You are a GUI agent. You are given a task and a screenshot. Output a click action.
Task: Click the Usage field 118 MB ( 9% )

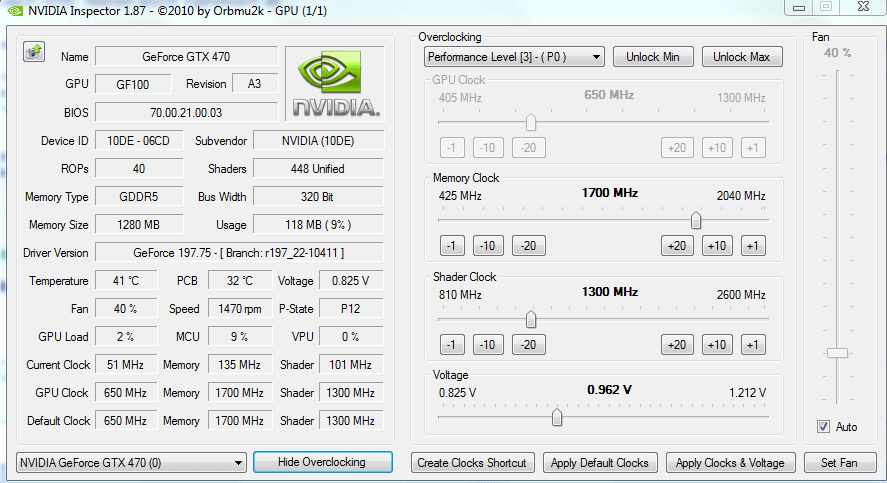pos(318,225)
